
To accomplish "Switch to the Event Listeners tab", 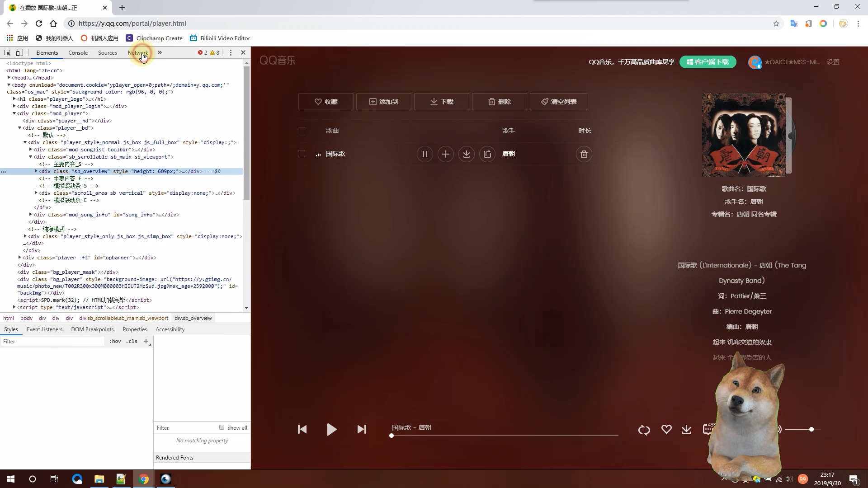I will [44, 329].
